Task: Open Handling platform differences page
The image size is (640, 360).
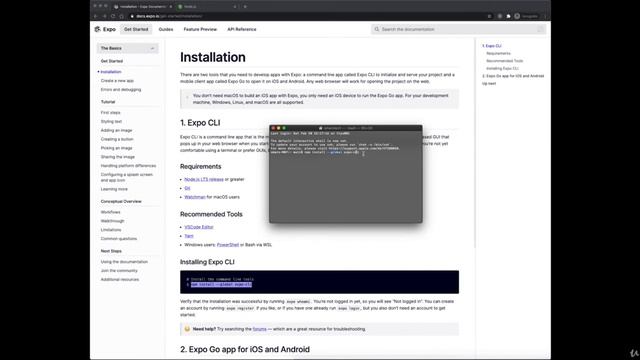Action: click(x=128, y=166)
